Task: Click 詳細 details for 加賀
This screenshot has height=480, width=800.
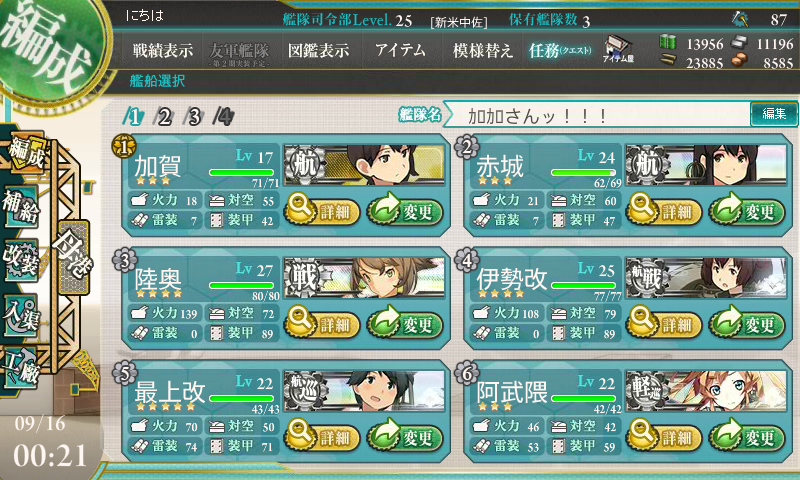Action: (322, 210)
